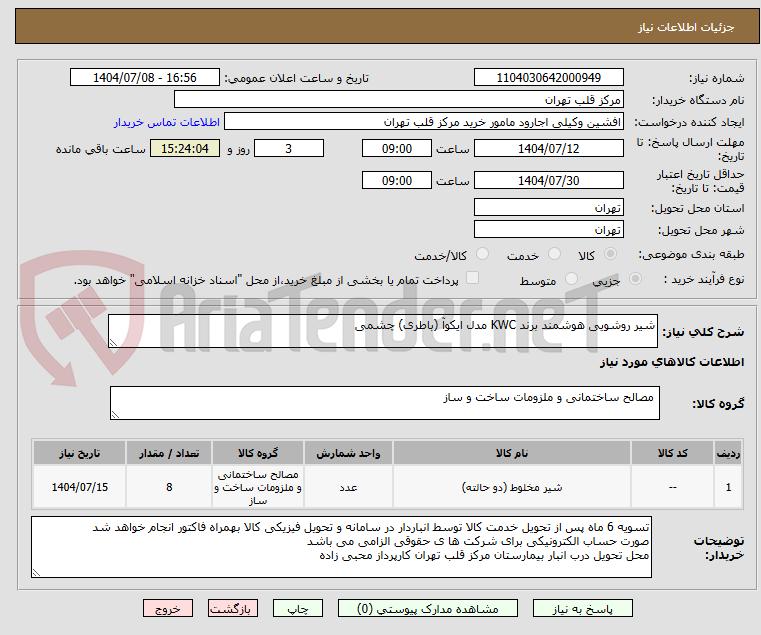Click the goods group textarea

(385, 403)
